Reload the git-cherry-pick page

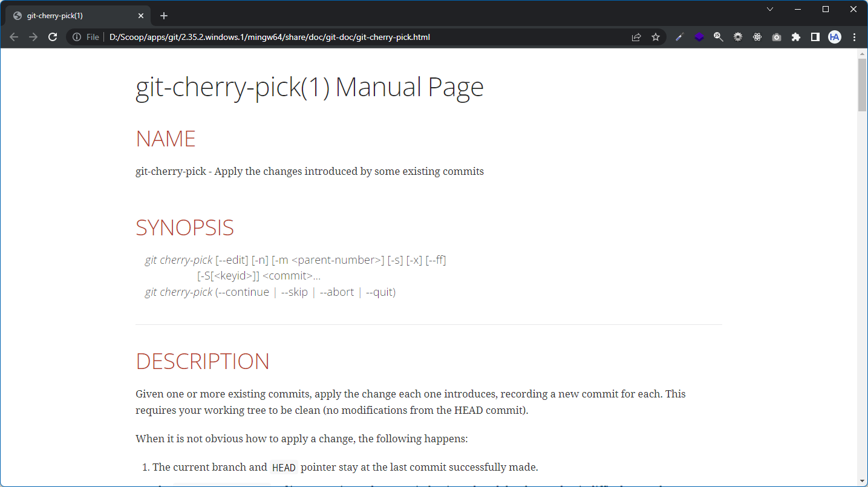pos(53,37)
